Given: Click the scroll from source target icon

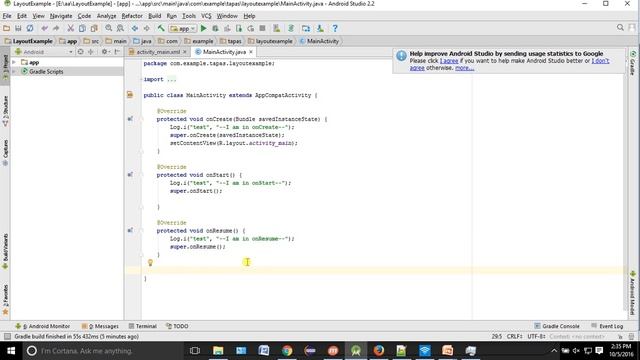Looking at the screenshot, I should point(80,52).
